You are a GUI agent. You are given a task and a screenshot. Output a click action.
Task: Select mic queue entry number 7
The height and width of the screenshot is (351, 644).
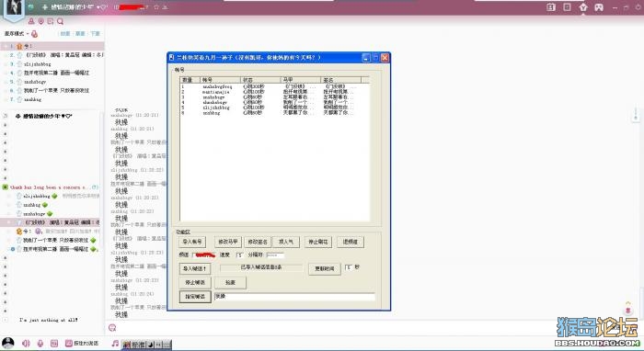[52, 99]
